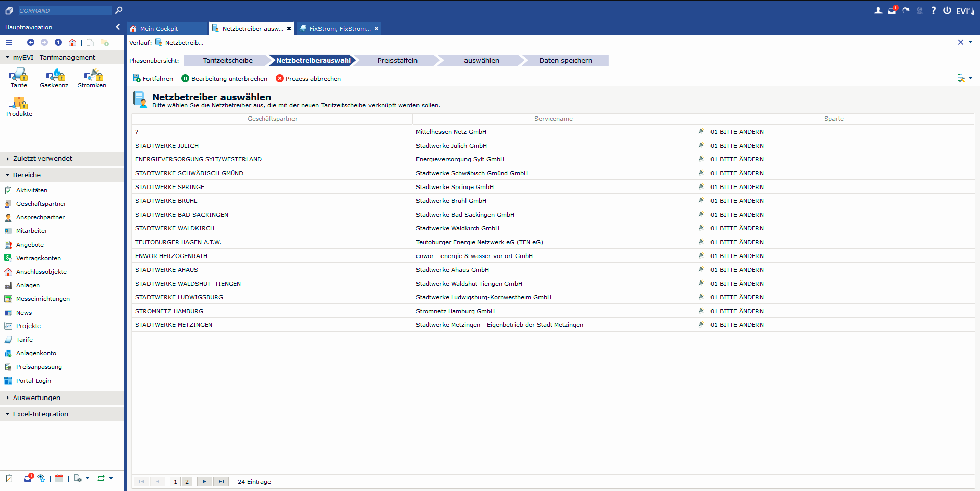
Task: Collapse the myEVI - Tarifmanagement section
Action: click(8, 58)
